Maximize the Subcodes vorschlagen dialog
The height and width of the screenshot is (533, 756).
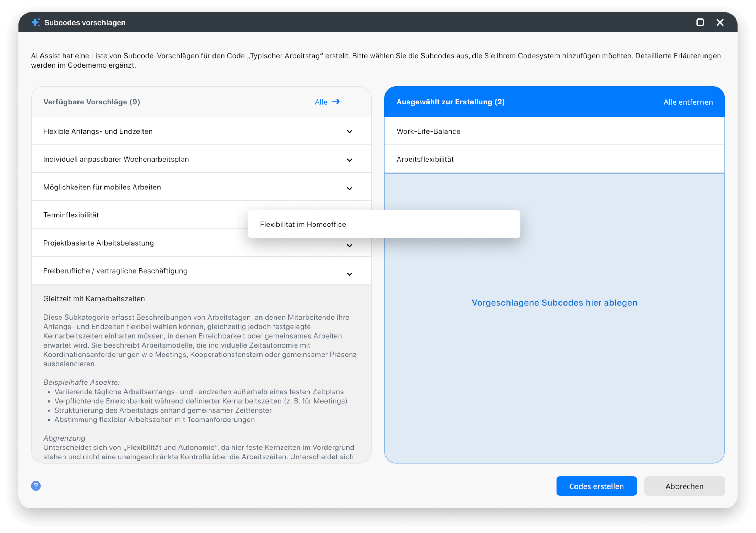tap(700, 22)
